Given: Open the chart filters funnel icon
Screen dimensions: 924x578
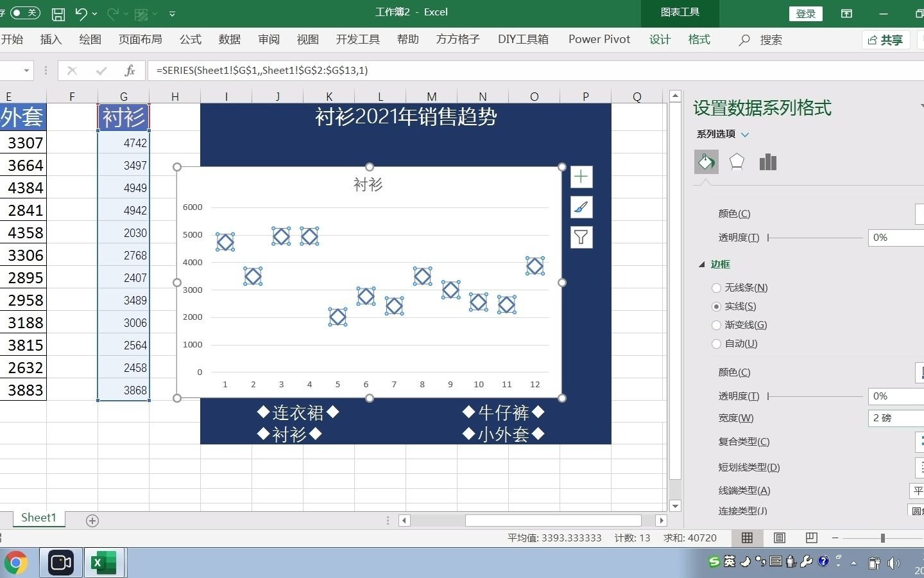Looking at the screenshot, I should point(581,237).
